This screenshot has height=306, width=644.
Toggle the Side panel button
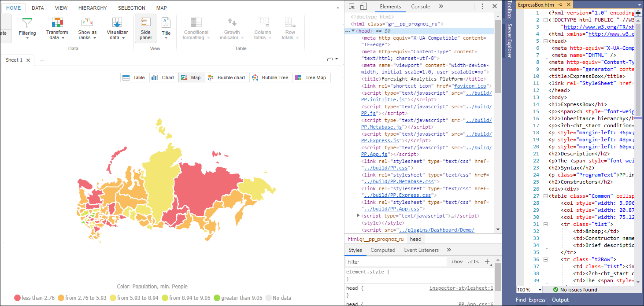click(145, 28)
